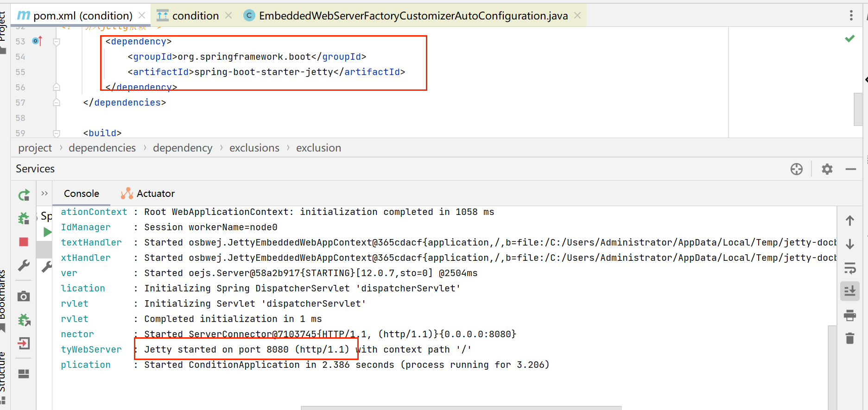Screen dimensions: 868x410
Task: Click the spring-boot-starter-jetty artifactId text
Action: 264,72
